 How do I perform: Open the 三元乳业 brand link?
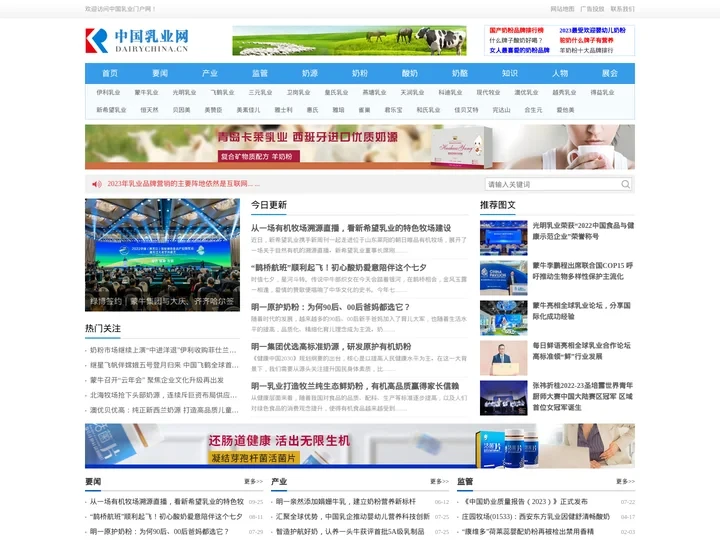point(260,92)
